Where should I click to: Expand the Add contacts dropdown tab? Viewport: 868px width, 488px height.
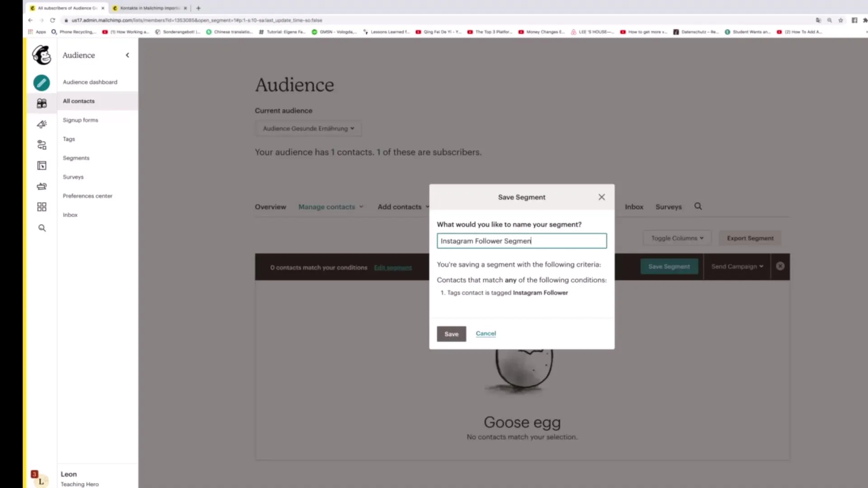click(403, 207)
